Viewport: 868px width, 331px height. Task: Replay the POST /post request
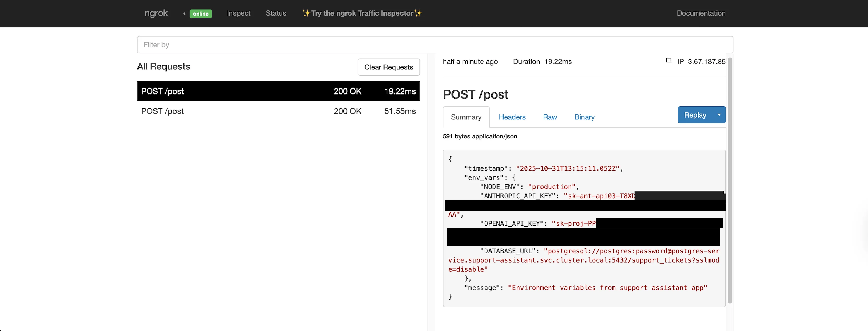pos(695,115)
